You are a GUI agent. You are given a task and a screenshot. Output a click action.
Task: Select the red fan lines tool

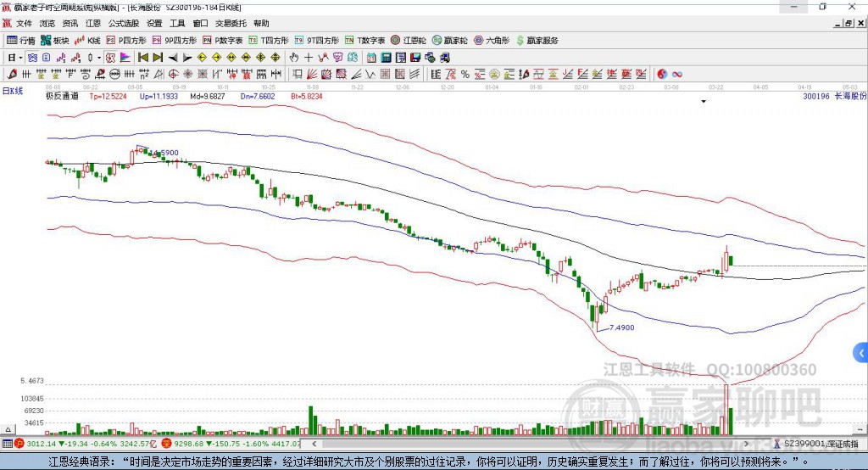pyautogui.click(x=312, y=75)
